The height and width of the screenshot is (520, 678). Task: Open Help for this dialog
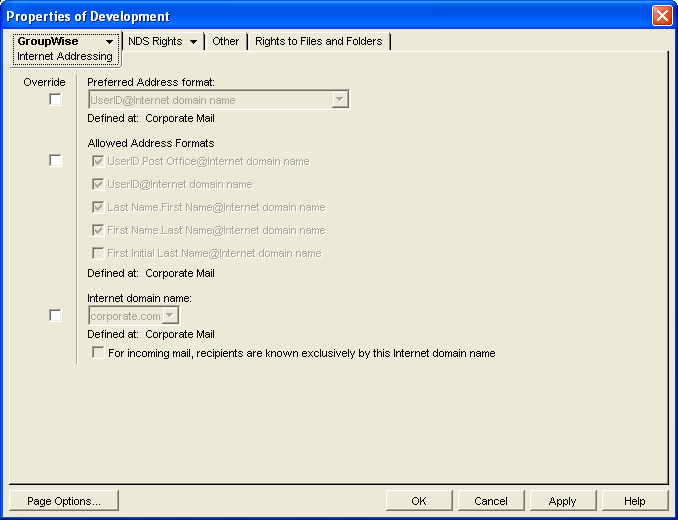pyautogui.click(x=635, y=501)
